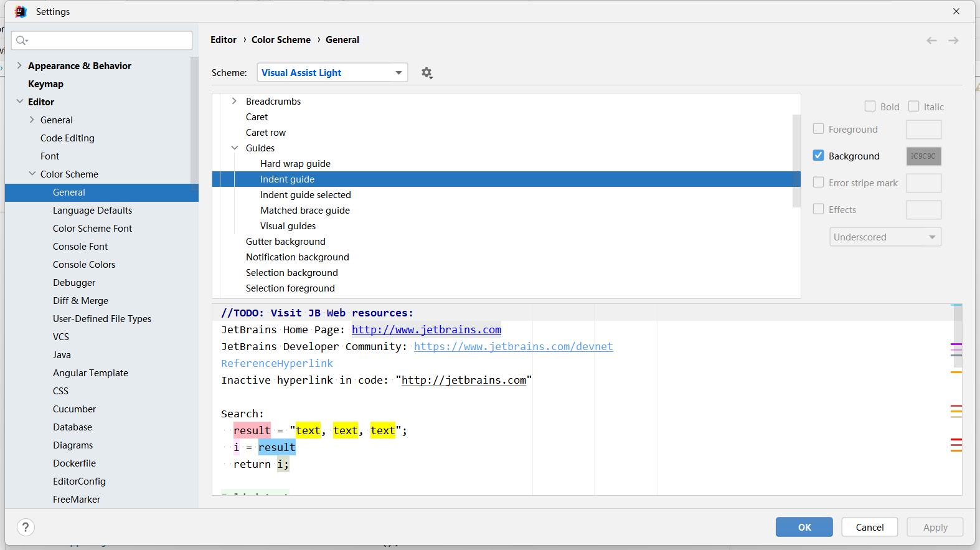Select Caret in the attributes list
This screenshot has width=980, height=550.
257,117
